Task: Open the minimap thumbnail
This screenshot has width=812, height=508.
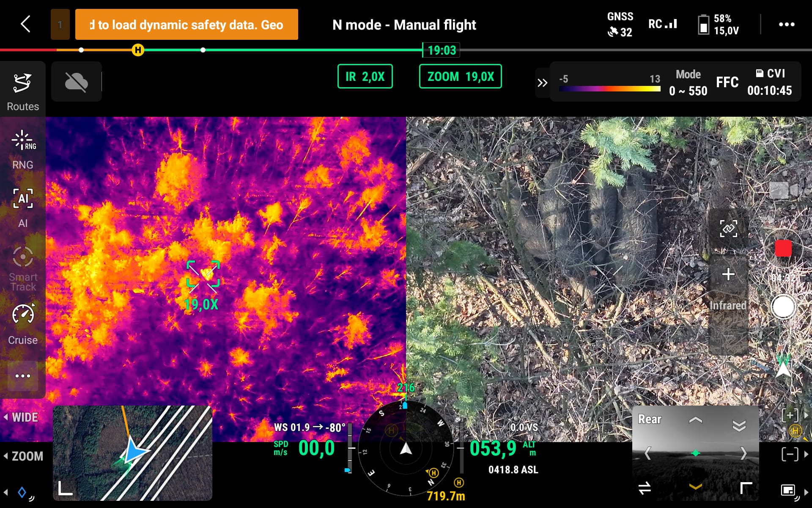Action: 132,453
